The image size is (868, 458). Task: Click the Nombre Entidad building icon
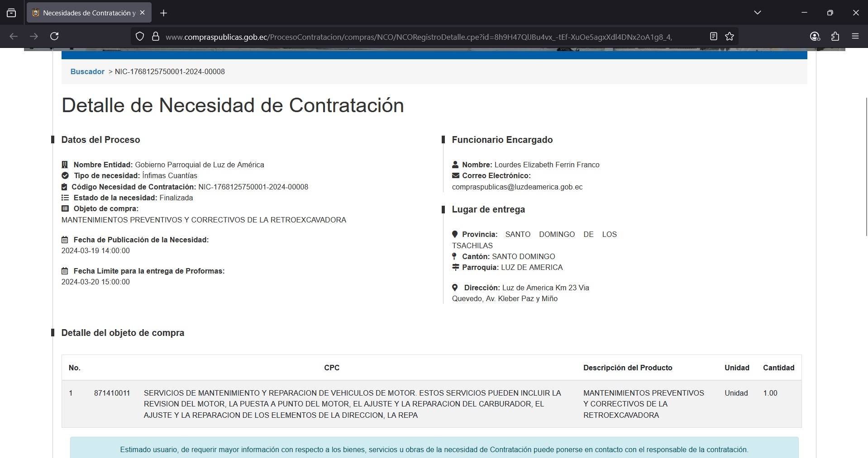pyautogui.click(x=65, y=165)
